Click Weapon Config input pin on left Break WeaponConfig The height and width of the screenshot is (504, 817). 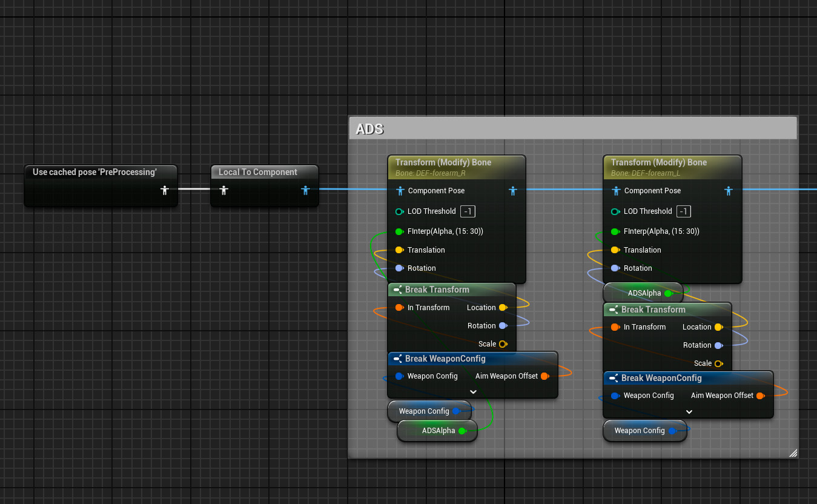pyautogui.click(x=399, y=376)
